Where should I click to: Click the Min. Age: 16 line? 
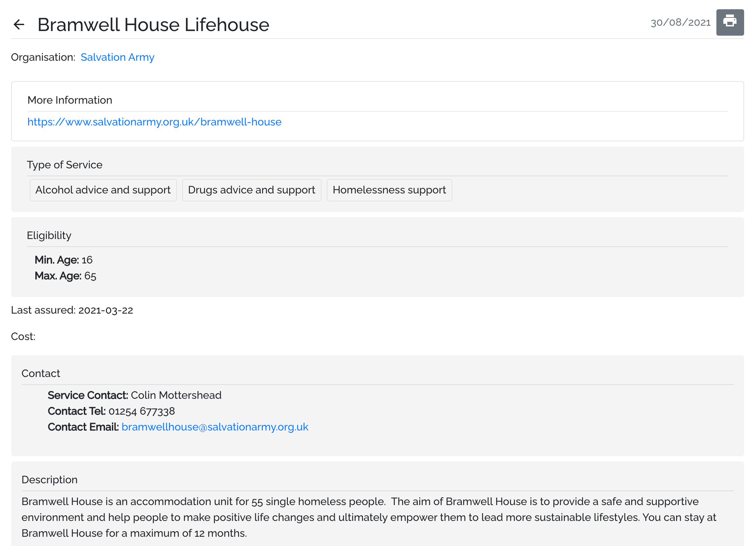[64, 260]
